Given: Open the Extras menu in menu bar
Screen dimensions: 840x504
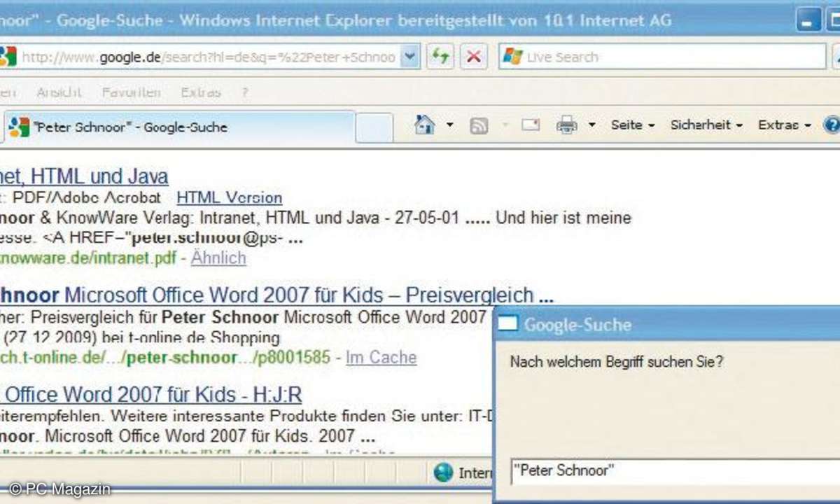Looking at the screenshot, I should point(201,92).
